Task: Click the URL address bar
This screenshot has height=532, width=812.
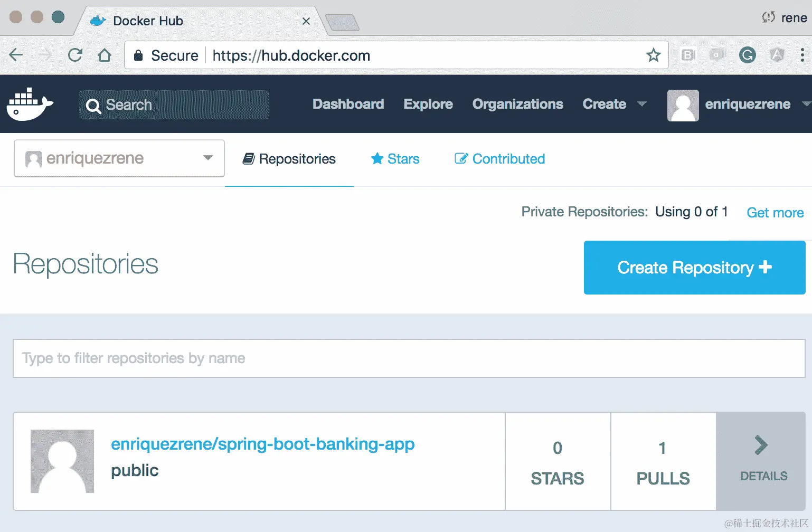Action: (396, 55)
